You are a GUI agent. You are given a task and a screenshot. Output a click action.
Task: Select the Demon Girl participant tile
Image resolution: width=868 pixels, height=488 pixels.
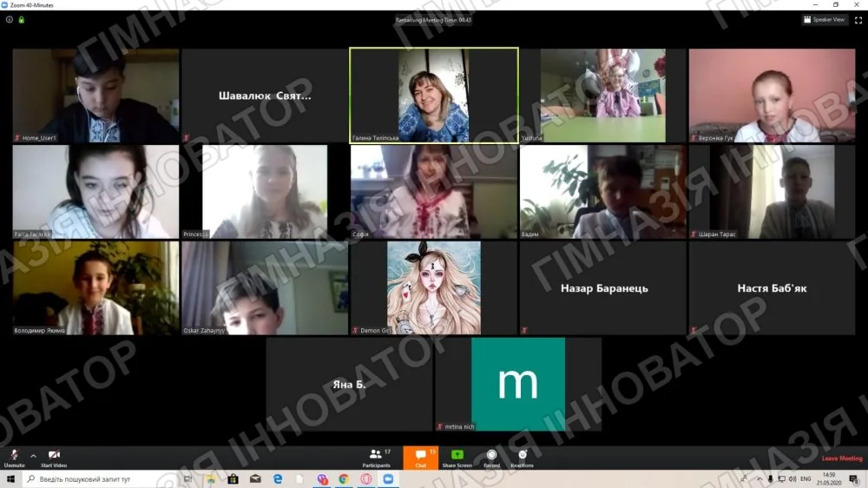(x=434, y=288)
